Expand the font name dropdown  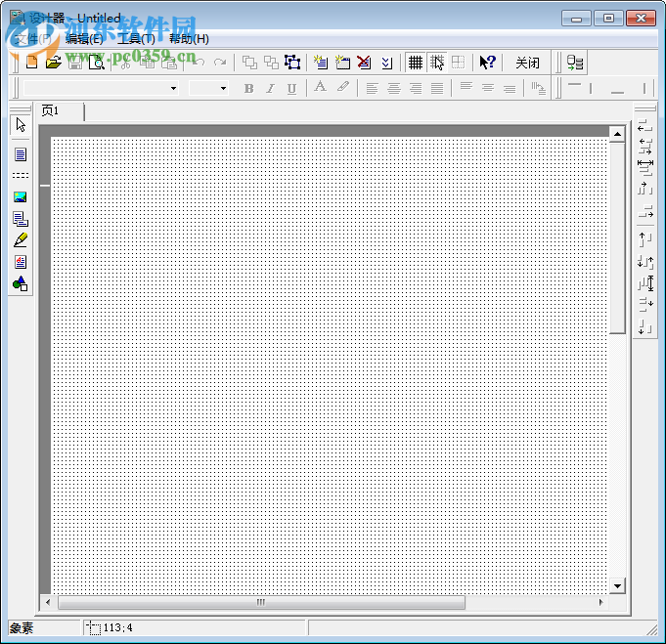pos(173,88)
